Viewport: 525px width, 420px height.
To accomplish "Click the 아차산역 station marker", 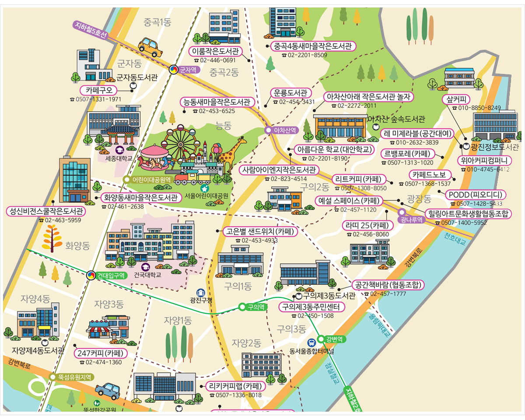I will (x=268, y=130).
